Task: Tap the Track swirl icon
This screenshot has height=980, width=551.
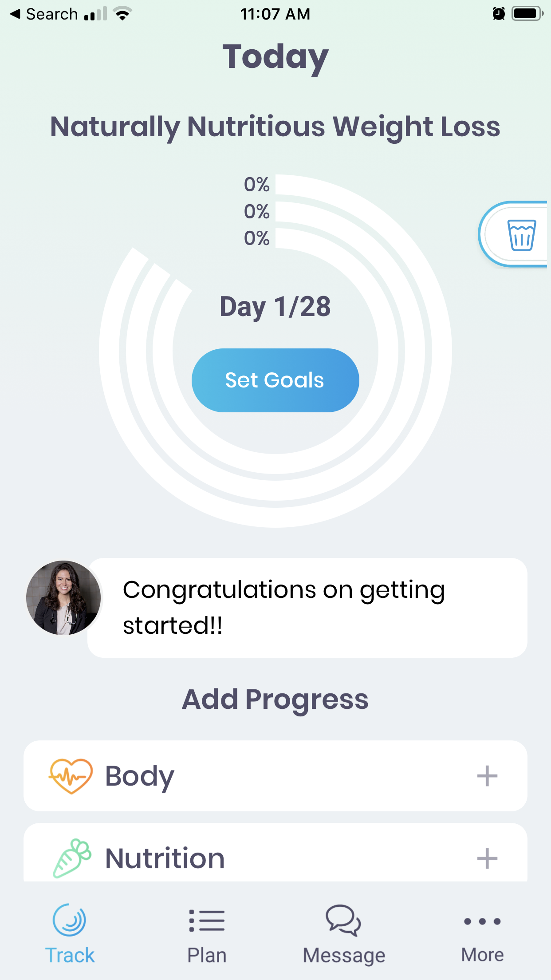Action: coord(70,920)
